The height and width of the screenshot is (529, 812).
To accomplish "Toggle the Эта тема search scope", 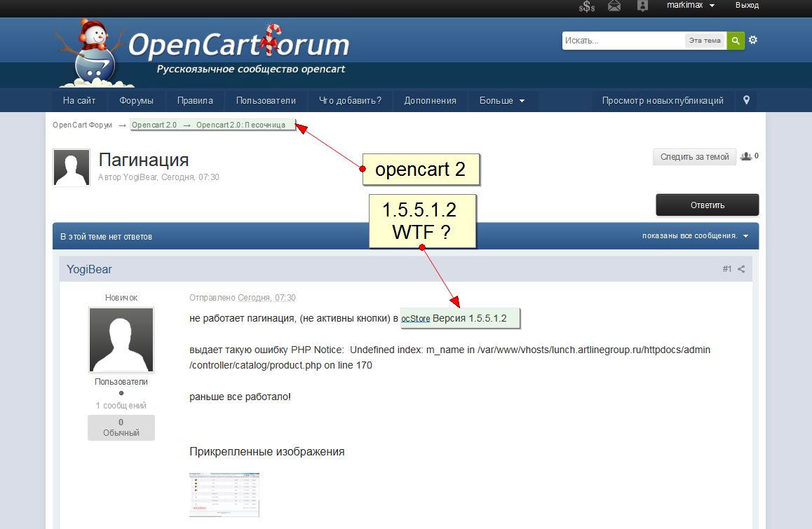I will click(x=705, y=41).
